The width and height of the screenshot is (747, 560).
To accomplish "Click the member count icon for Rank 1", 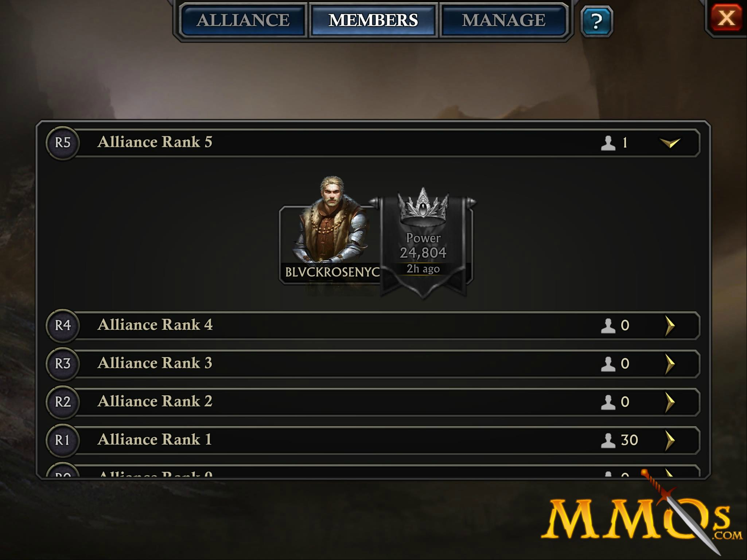I will [608, 440].
